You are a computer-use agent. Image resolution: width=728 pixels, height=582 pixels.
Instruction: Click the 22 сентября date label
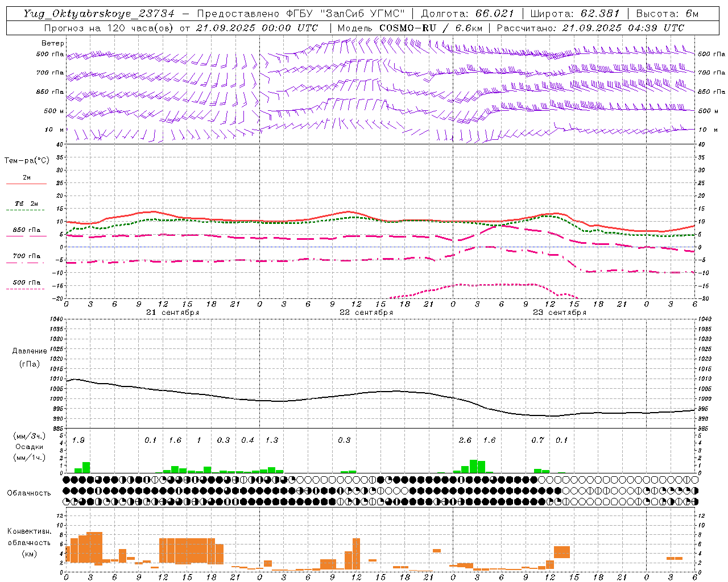[366, 313]
